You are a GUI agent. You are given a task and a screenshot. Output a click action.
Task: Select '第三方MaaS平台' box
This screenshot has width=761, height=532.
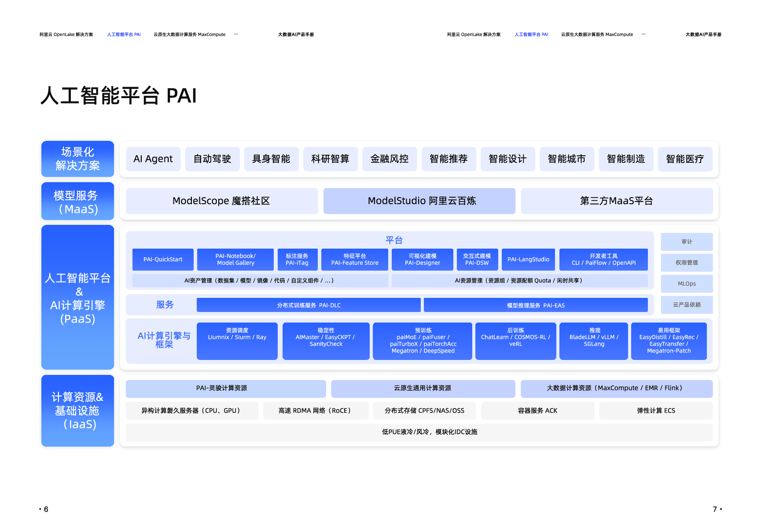point(617,201)
